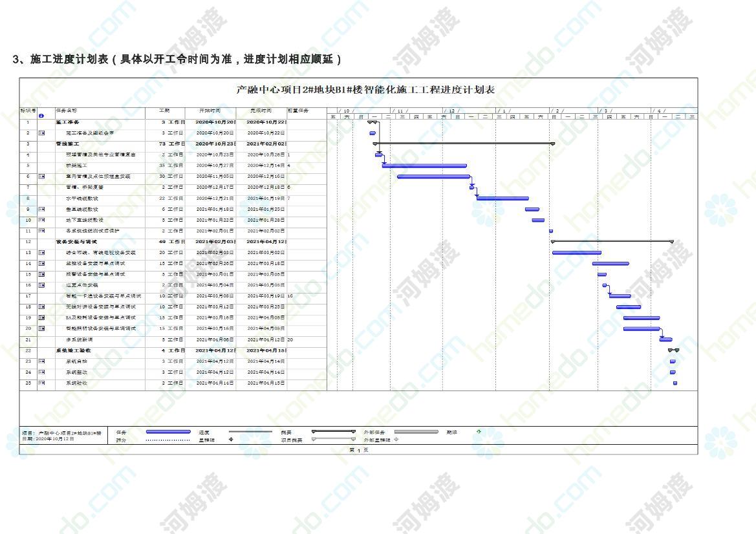Click the Gantt bar for row 5 桥架施工
Image resolution: width=756 pixels, height=534 pixels.
coord(424,166)
